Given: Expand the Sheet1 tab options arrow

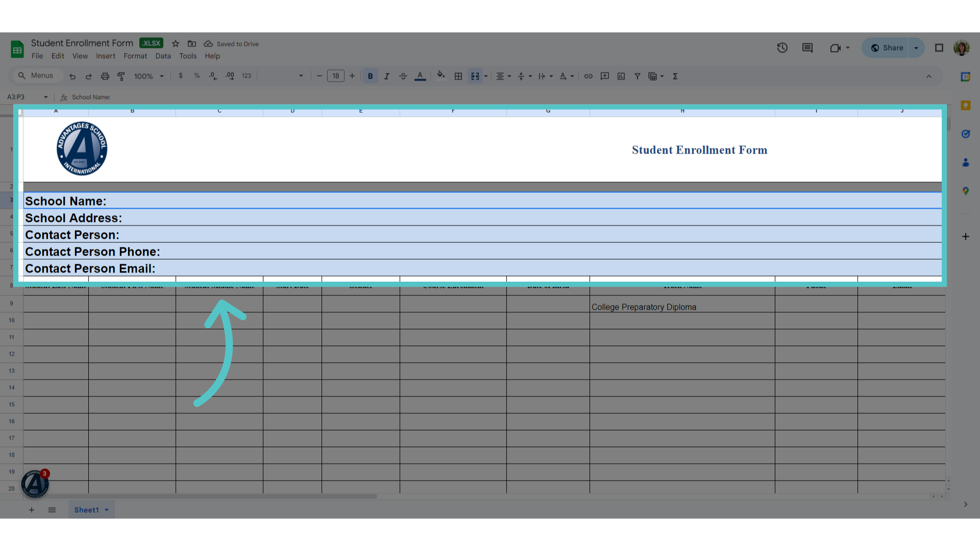Looking at the screenshot, I should pos(107,510).
